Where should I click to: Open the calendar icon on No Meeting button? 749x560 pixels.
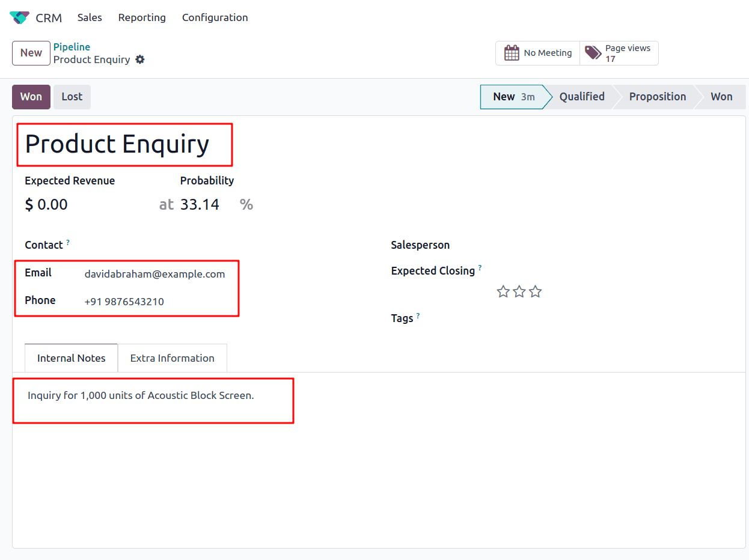(x=512, y=53)
